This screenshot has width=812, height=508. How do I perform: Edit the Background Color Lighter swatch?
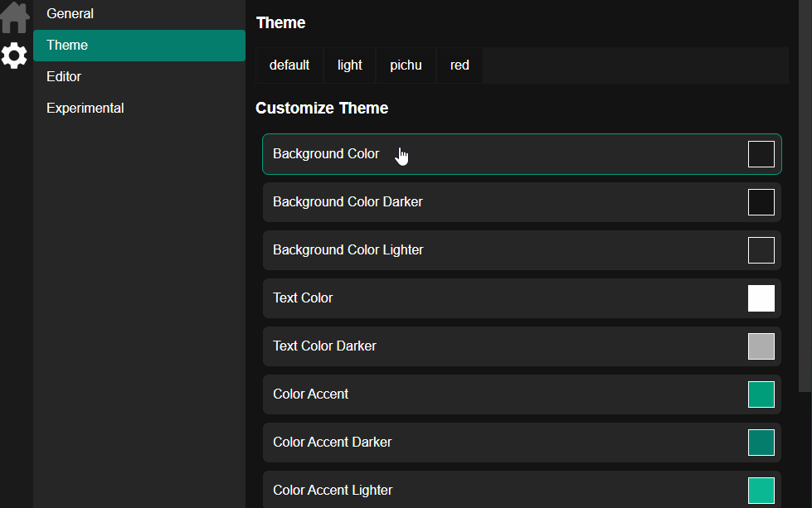click(761, 250)
